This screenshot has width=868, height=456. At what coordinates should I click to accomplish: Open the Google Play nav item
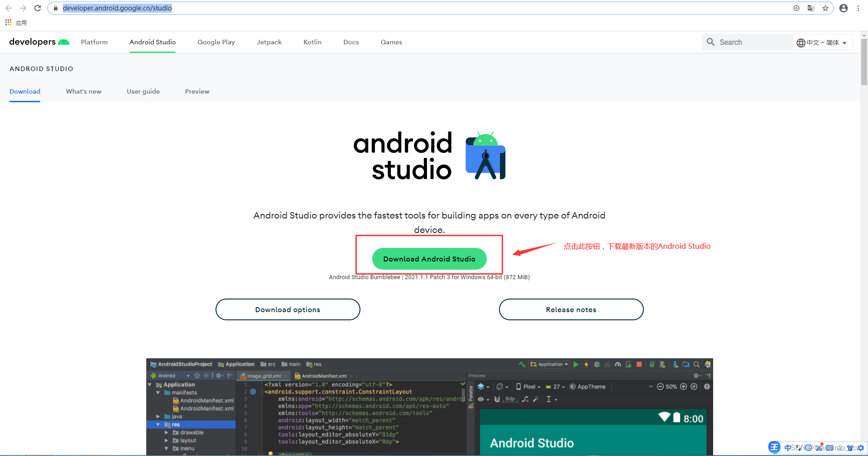(216, 42)
